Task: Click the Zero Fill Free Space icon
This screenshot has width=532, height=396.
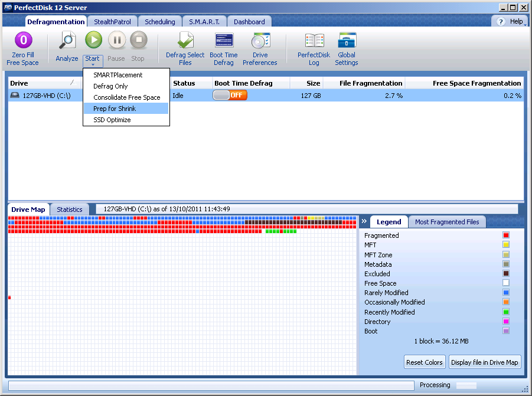Action: point(24,40)
